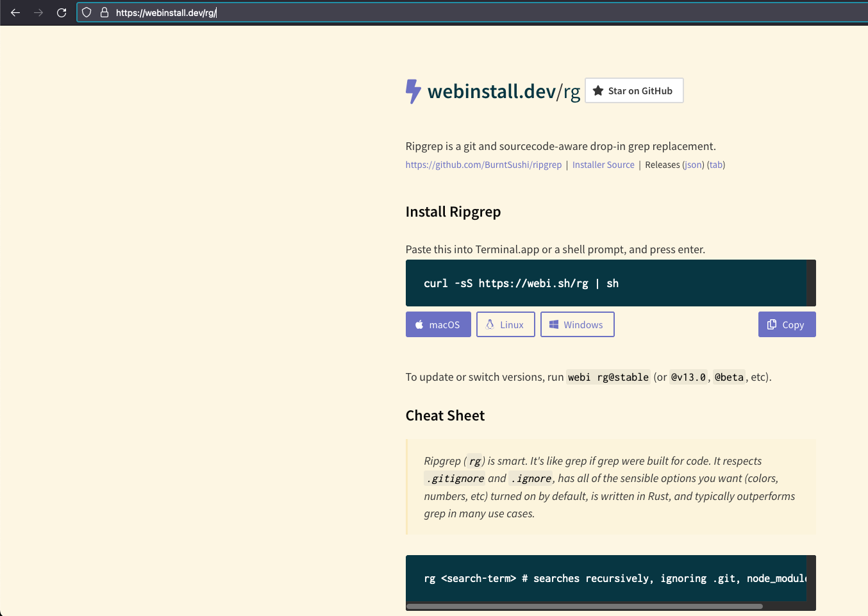Switch install command to Windows
Screen dimensions: 868x616
click(x=578, y=324)
